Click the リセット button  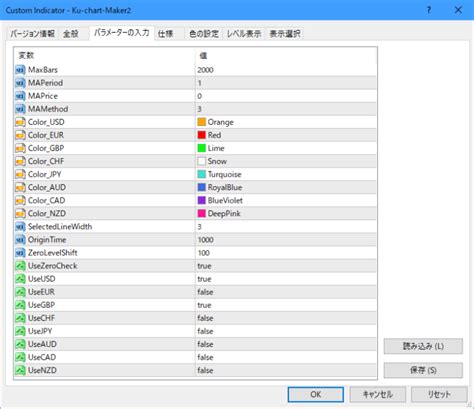coord(439,395)
